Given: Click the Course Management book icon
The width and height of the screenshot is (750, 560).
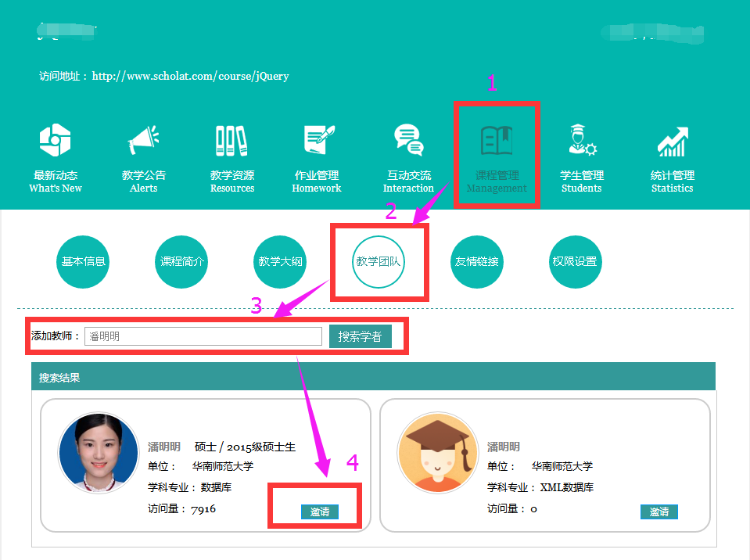Looking at the screenshot, I should point(497,142).
